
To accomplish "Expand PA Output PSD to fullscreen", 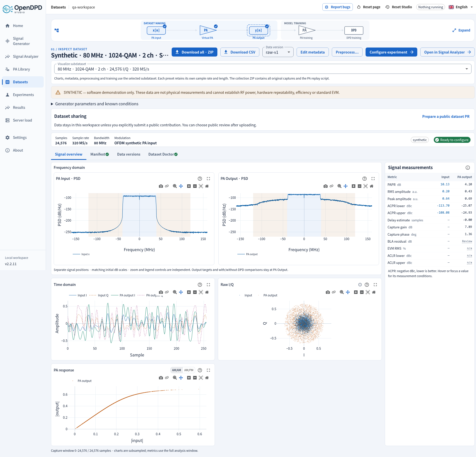I will click(373, 179).
